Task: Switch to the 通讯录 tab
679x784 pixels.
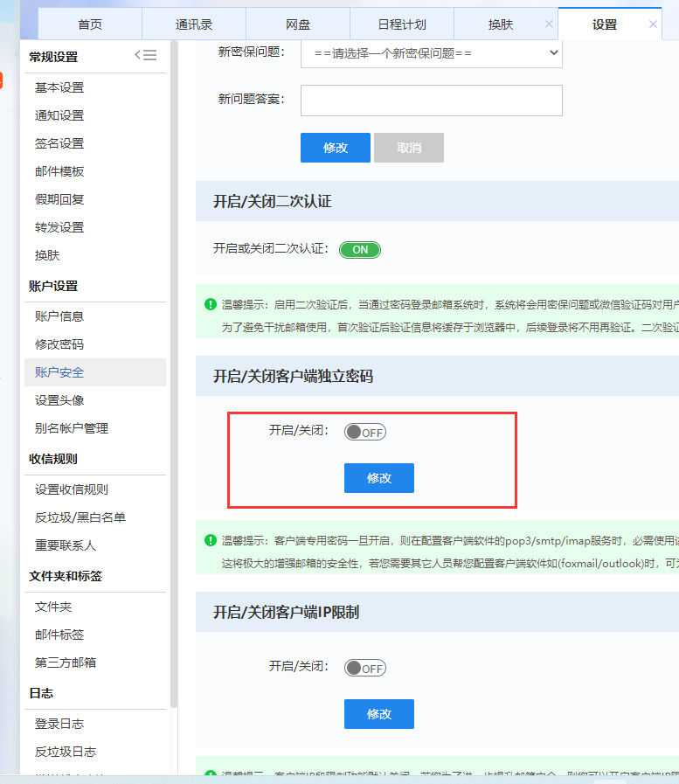Action: 193,24
